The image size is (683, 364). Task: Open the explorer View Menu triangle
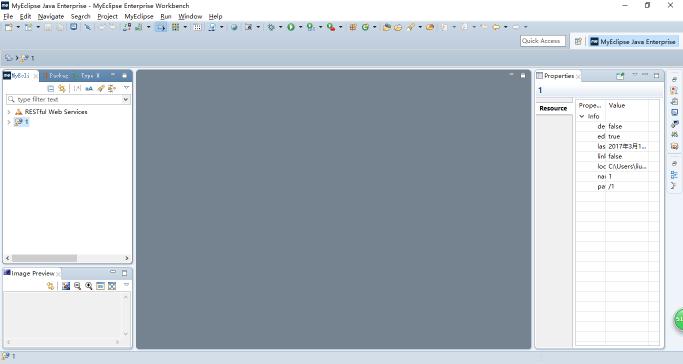coord(126,88)
